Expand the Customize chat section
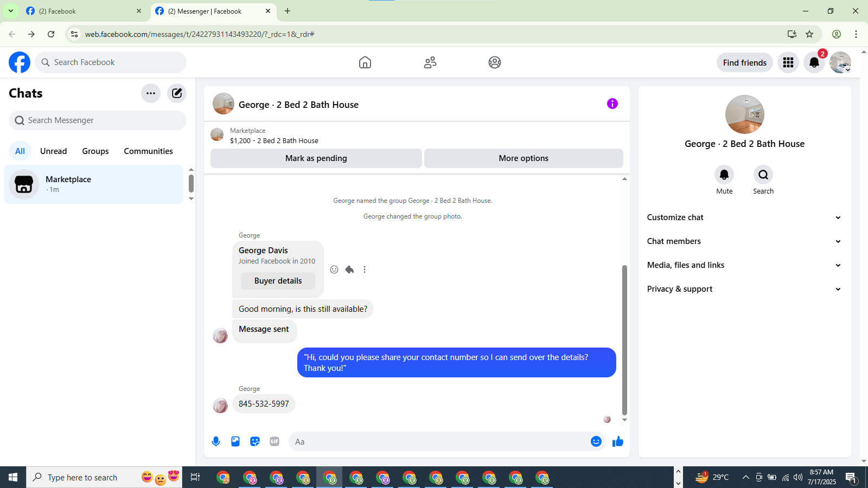The height and width of the screenshot is (488, 868). coord(744,217)
